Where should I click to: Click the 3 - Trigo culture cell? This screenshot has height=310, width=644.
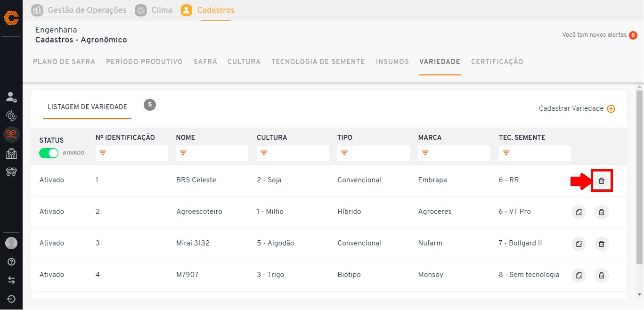pyautogui.click(x=270, y=275)
